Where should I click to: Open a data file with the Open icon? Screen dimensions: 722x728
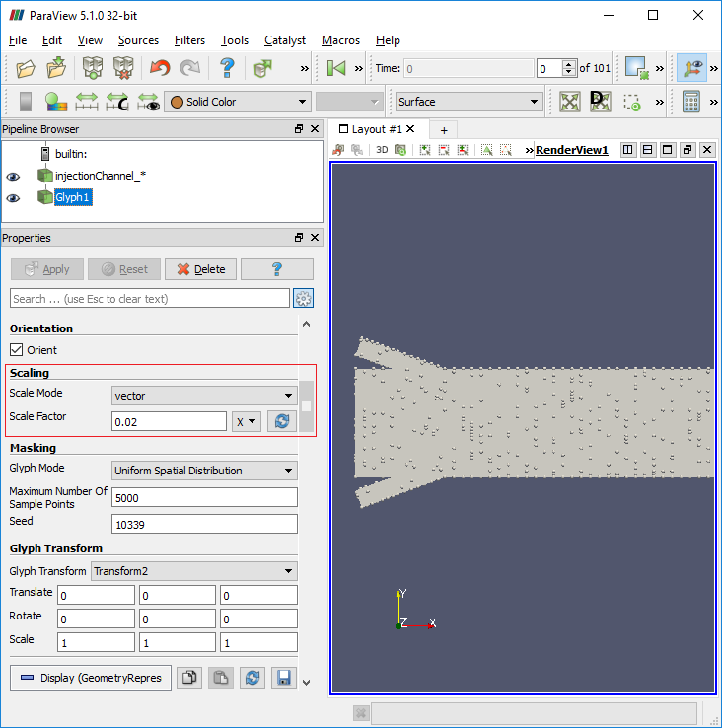tap(26, 69)
